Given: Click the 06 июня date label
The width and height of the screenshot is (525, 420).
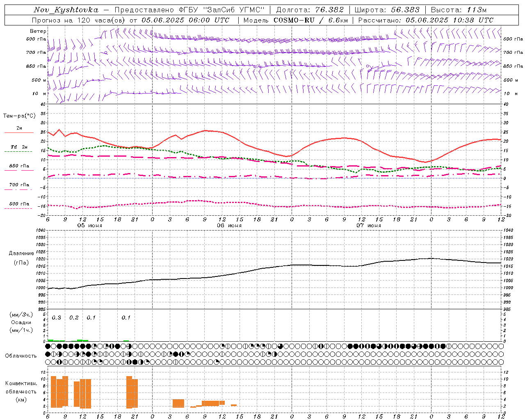Looking at the screenshot, I should (x=229, y=226).
